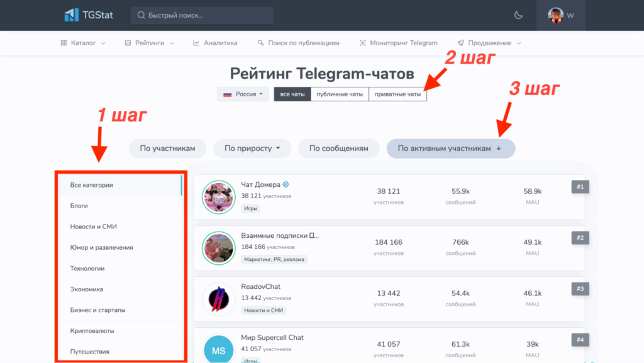The image size is (644, 363).
Task: Click 49.1k MAU value
Action: coord(532,242)
